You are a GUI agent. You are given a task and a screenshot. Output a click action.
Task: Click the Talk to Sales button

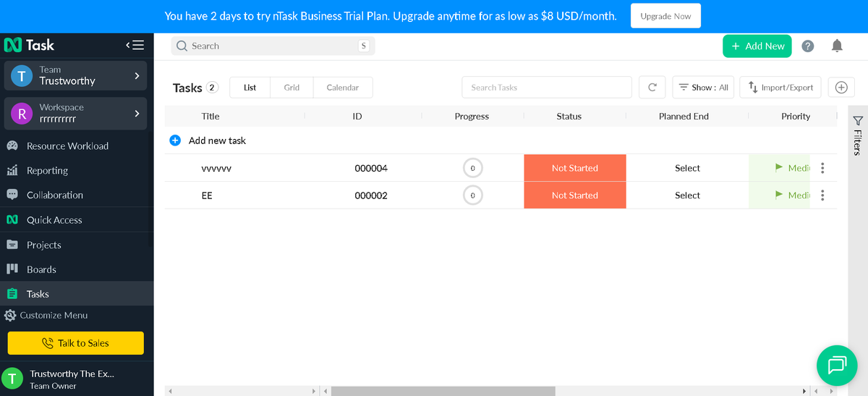[x=76, y=343]
